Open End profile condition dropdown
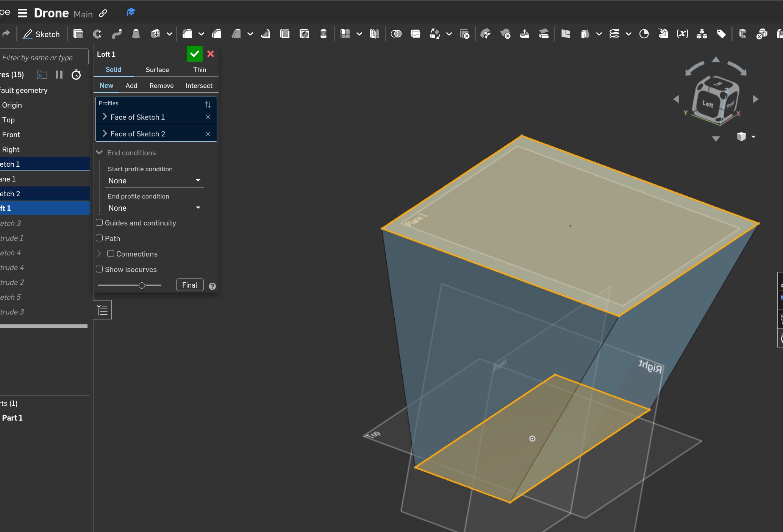This screenshot has width=783, height=532. pos(153,207)
